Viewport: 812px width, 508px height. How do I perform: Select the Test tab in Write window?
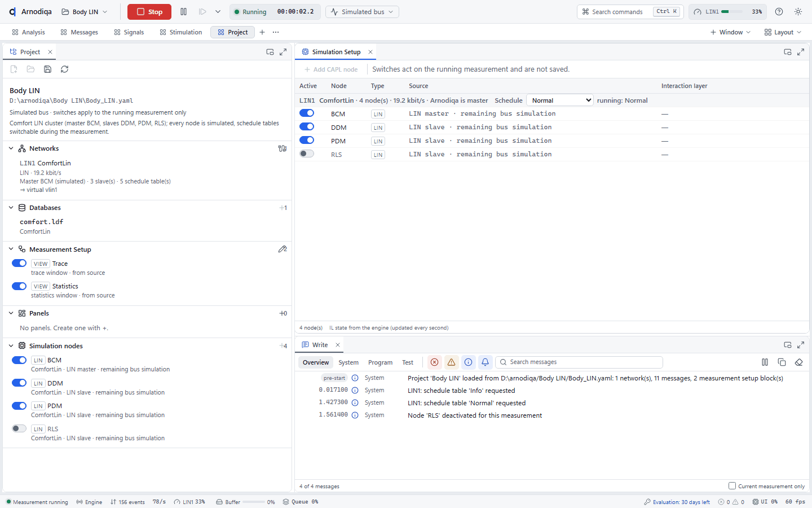click(x=408, y=362)
